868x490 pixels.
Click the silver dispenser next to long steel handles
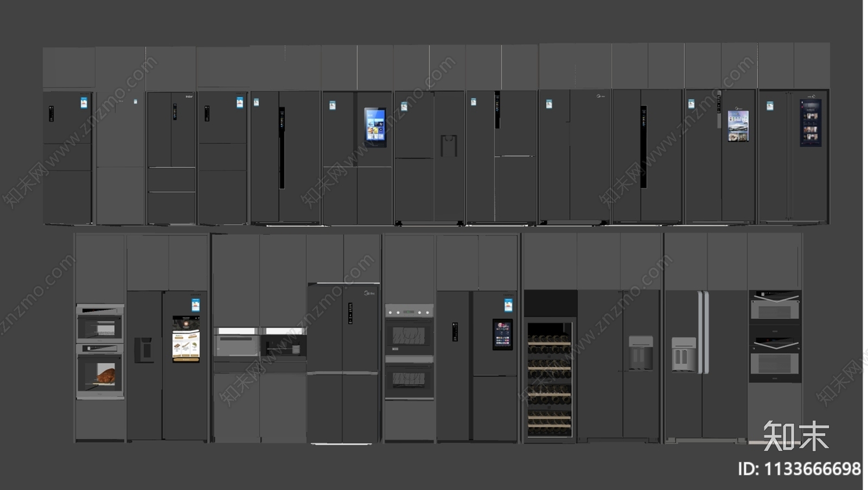click(x=684, y=354)
